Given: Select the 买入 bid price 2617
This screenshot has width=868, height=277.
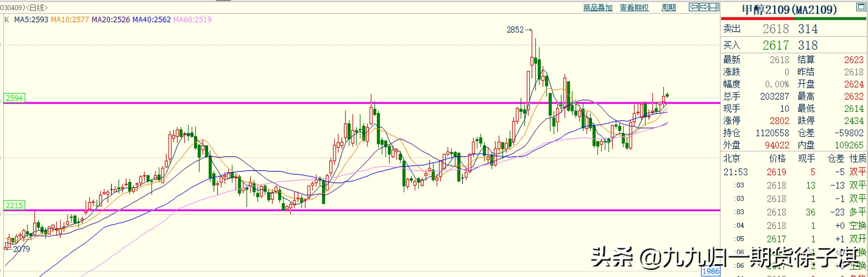Looking at the screenshot, I should click(x=776, y=45).
